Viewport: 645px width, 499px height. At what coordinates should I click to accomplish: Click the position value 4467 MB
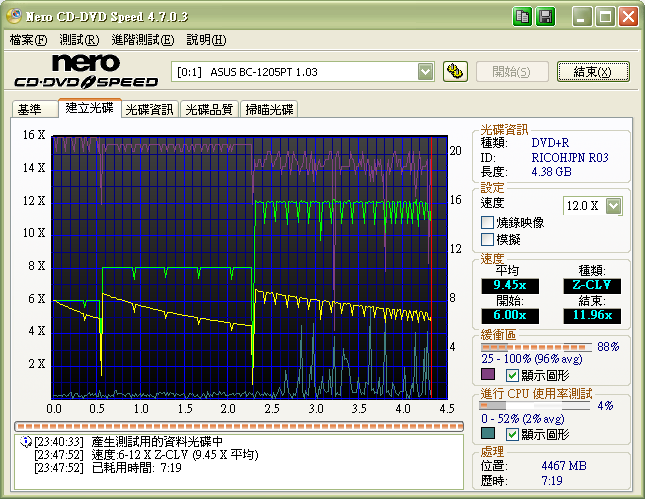click(x=564, y=466)
